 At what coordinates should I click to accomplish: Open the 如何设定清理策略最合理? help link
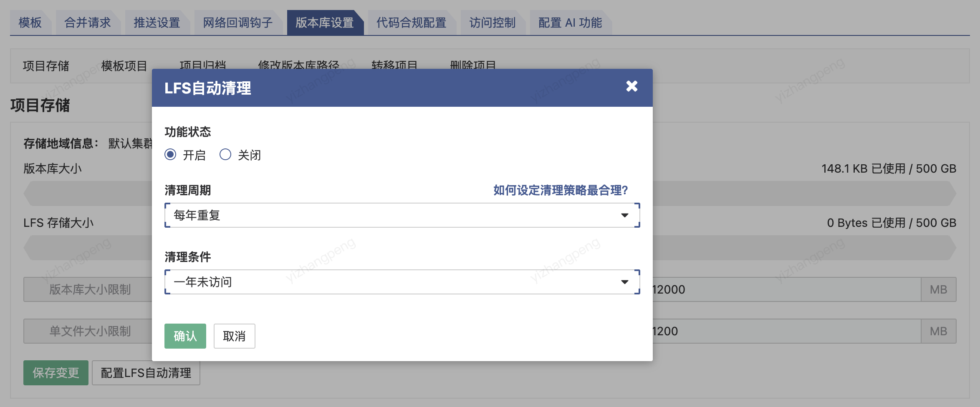pos(560,190)
